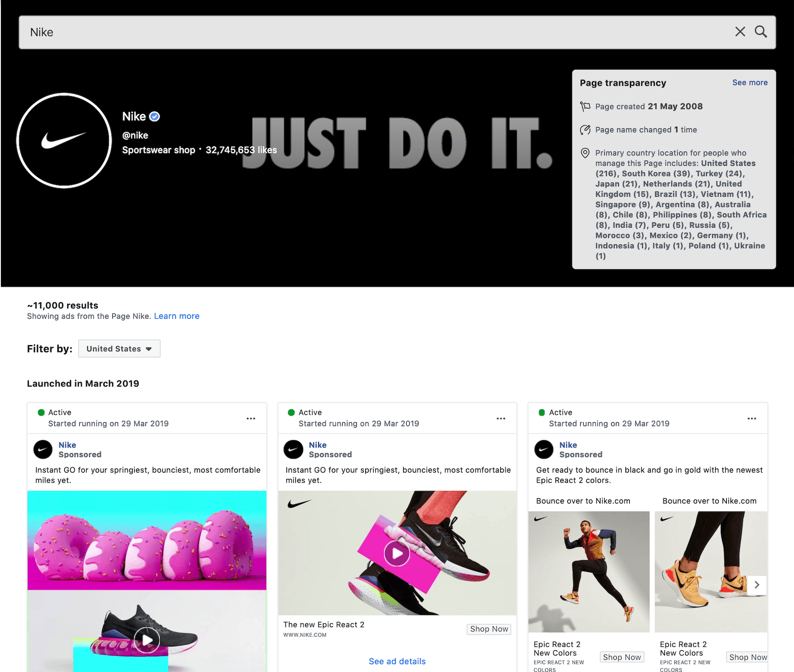Click the Nike page name in the third ad
The width and height of the screenshot is (794, 672).
(x=568, y=445)
